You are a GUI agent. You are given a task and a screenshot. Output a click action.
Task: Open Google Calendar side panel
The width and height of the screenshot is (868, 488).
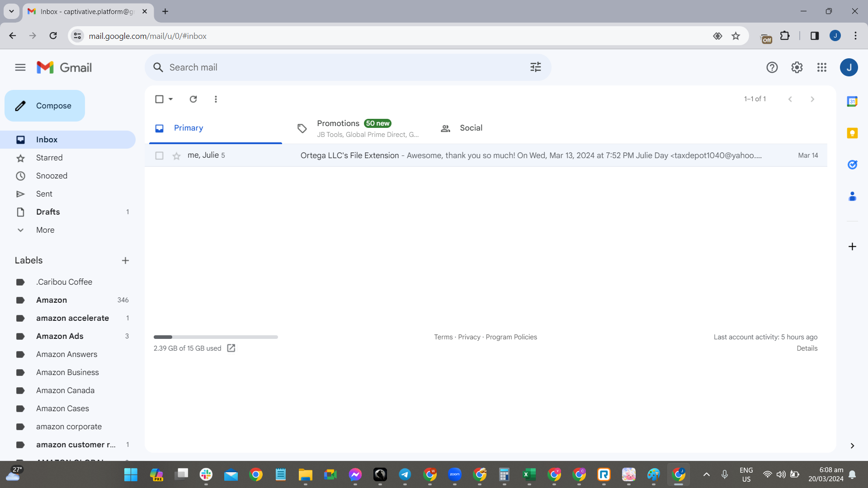(852, 101)
